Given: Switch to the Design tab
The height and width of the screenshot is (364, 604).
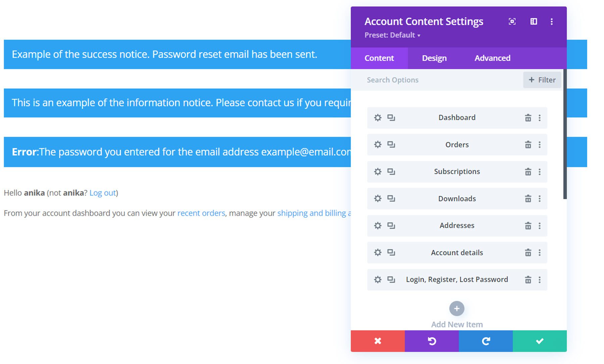Looking at the screenshot, I should point(434,58).
